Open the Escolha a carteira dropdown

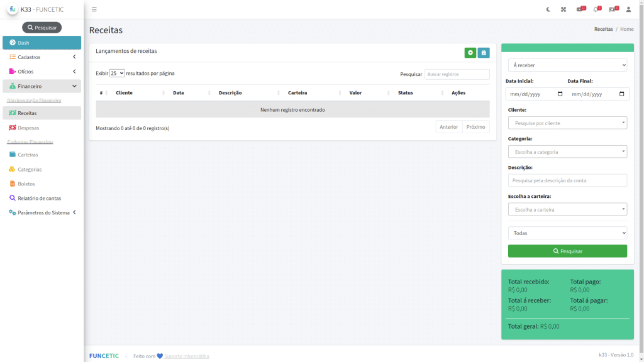pos(568,209)
